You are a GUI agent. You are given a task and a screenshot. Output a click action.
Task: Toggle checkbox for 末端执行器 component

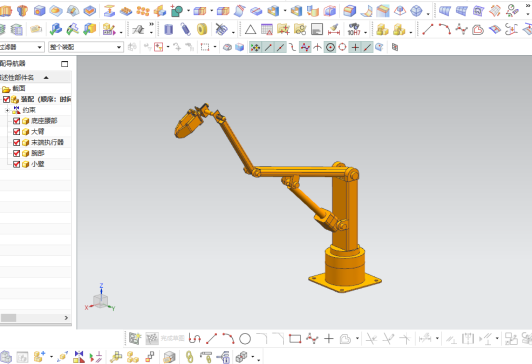16,142
